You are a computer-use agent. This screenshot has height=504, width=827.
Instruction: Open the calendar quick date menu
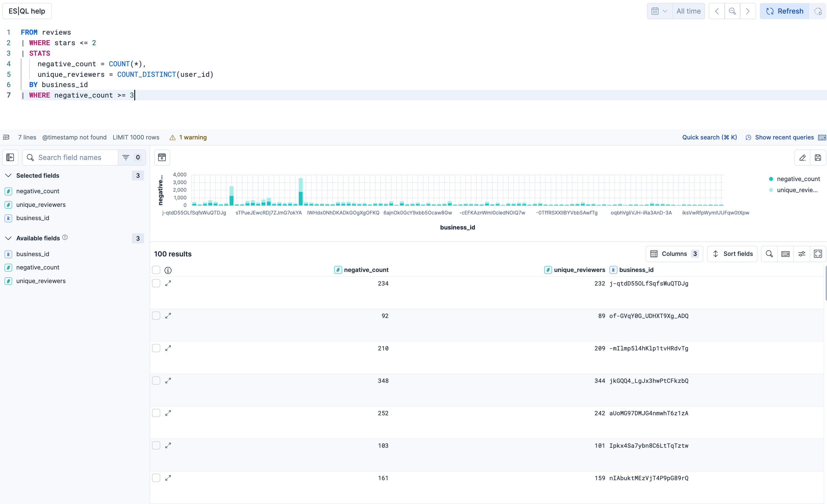pyautogui.click(x=659, y=11)
